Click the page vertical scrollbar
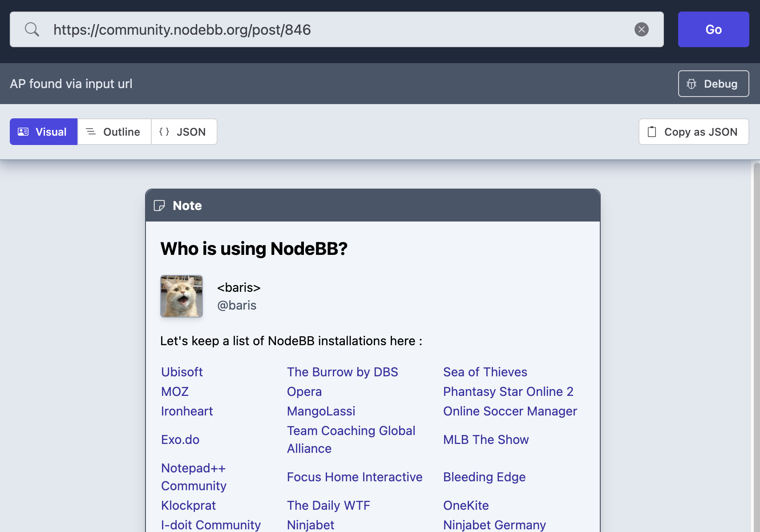 pos(756,347)
